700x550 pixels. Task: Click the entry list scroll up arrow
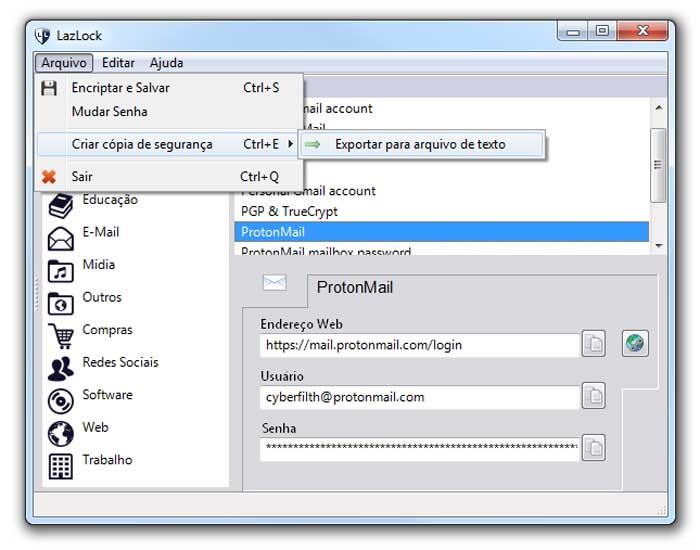click(x=658, y=108)
